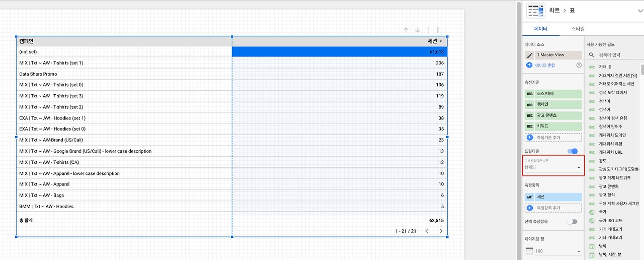Go to the next table page arrow

point(441,231)
